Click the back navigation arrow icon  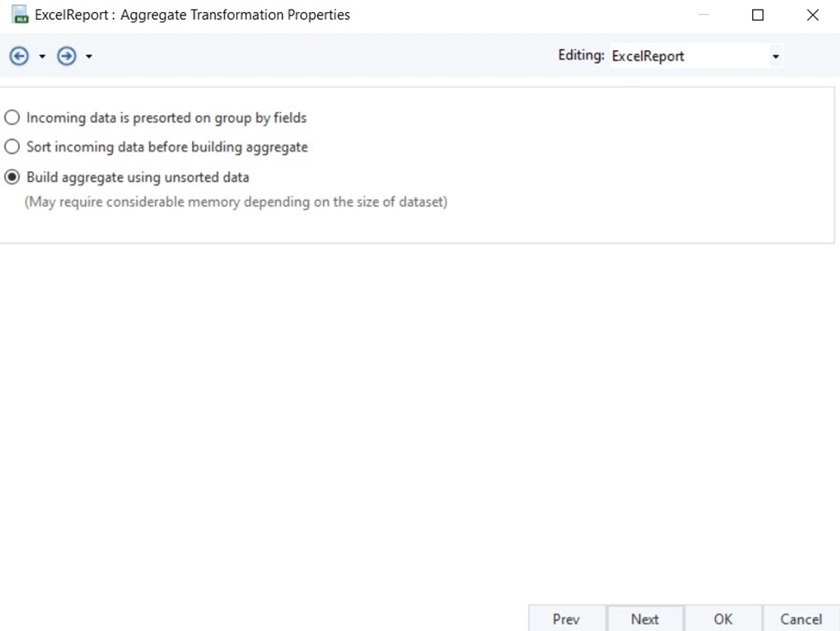click(19, 56)
